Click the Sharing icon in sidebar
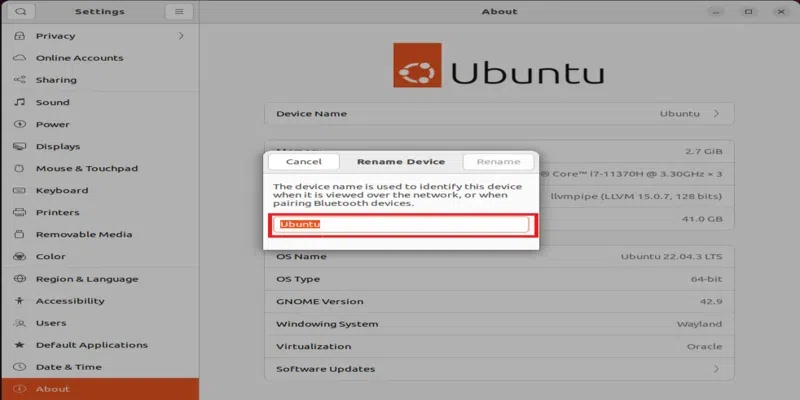The image size is (800, 400). [19, 80]
